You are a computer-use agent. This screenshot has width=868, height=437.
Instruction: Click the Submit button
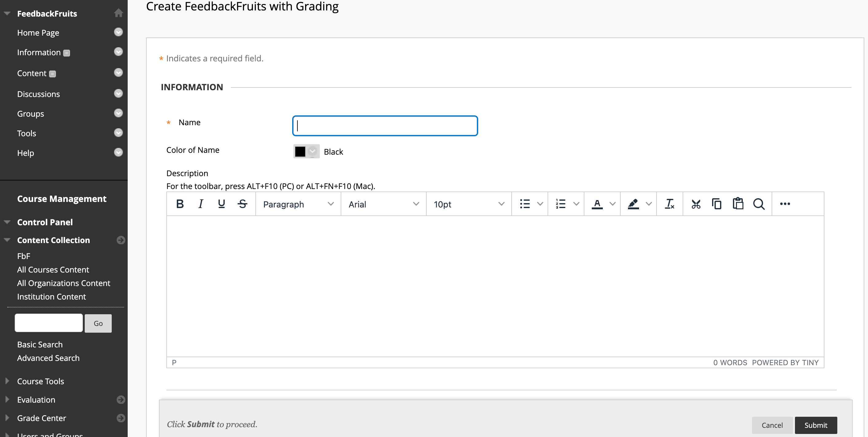pyautogui.click(x=816, y=425)
